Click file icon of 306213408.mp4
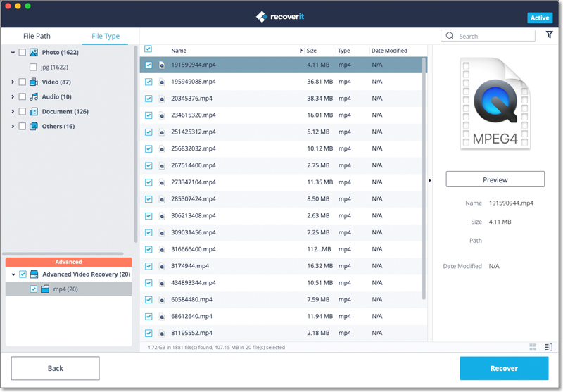The width and height of the screenshot is (563, 392). 162,216
